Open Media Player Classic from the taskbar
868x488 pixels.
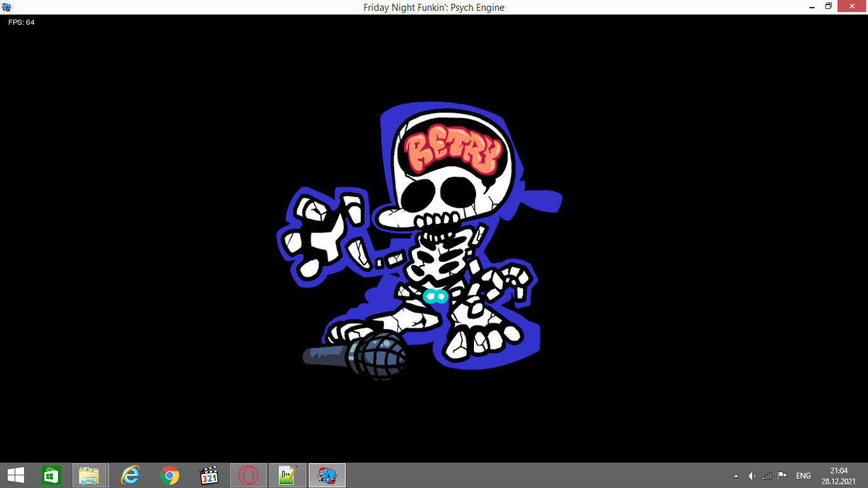coord(208,475)
